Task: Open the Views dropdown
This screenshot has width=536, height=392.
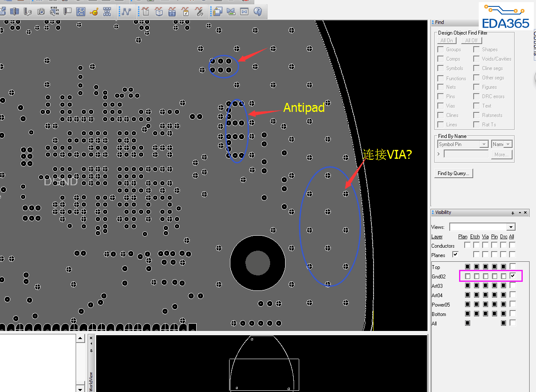Action: (511, 227)
